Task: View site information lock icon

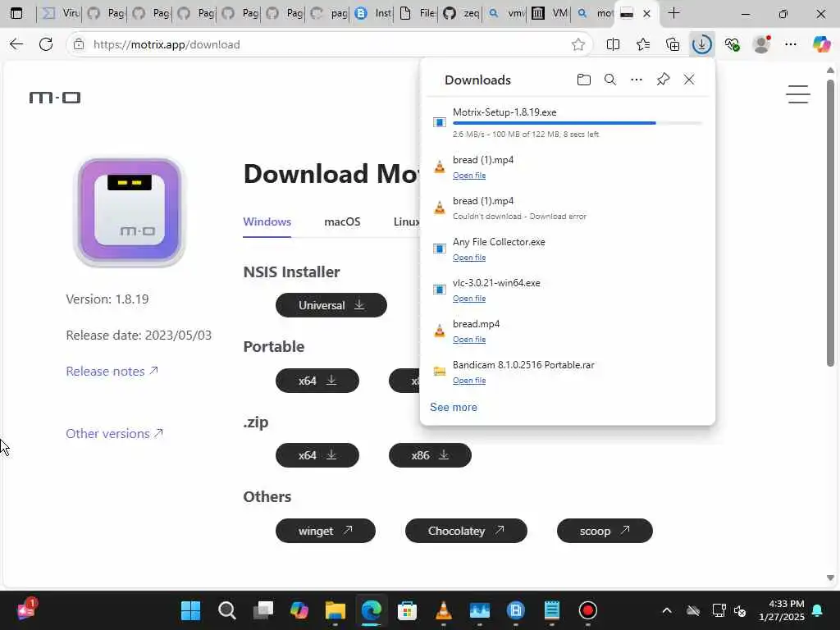Action: pyautogui.click(x=79, y=44)
